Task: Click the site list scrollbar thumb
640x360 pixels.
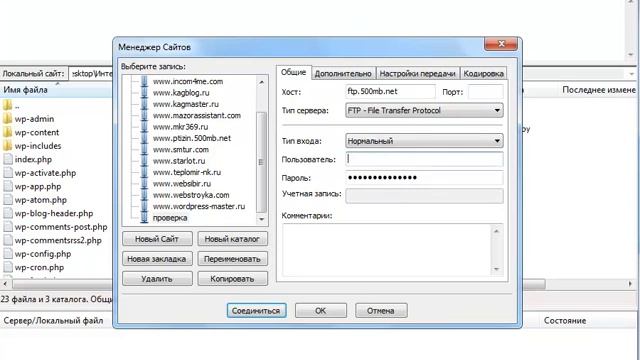Action: click(262, 162)
